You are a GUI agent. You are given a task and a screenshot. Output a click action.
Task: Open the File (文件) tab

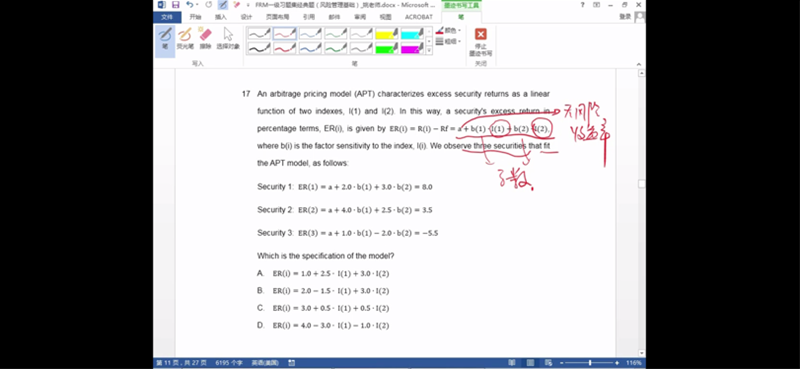pos(167,17)
